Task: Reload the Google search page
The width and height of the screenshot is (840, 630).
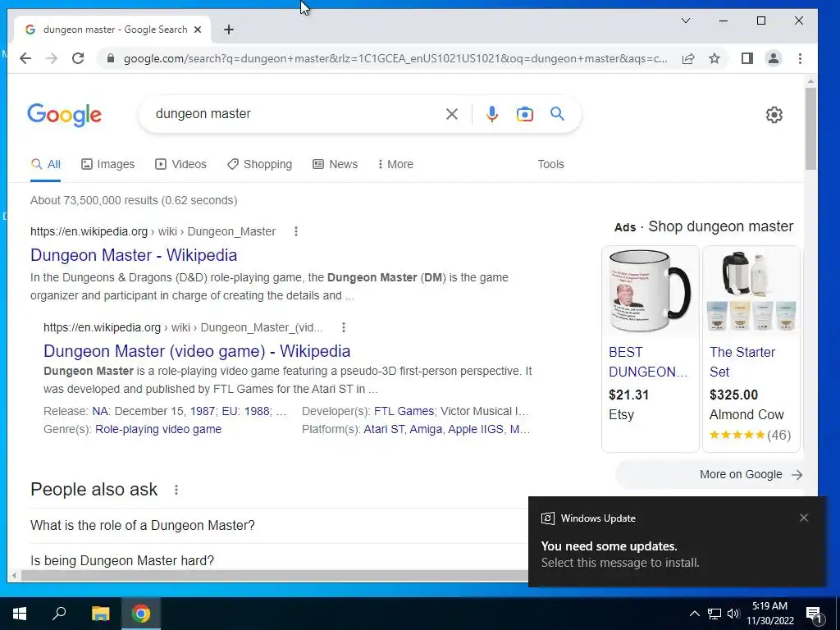Action: (x=78, y=58)
